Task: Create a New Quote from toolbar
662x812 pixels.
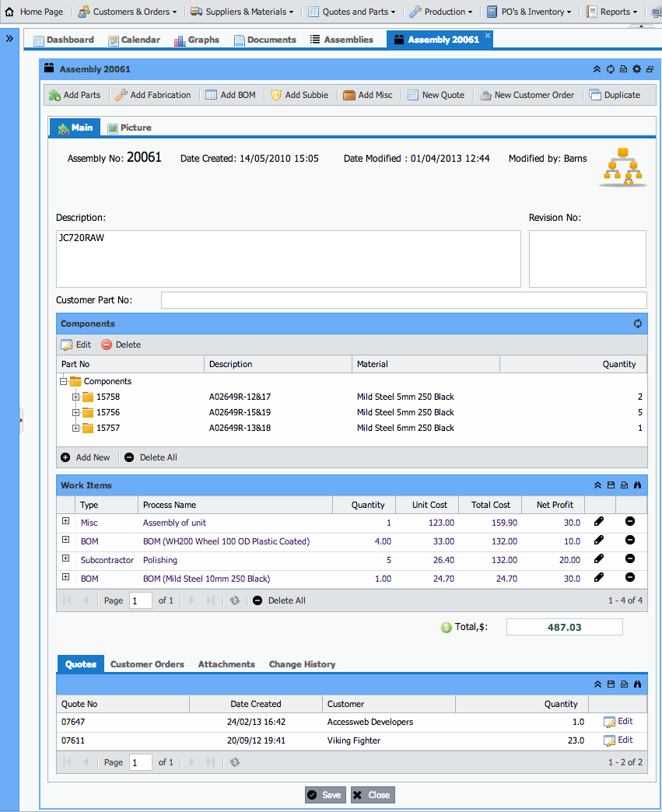Action: [436, 96]
